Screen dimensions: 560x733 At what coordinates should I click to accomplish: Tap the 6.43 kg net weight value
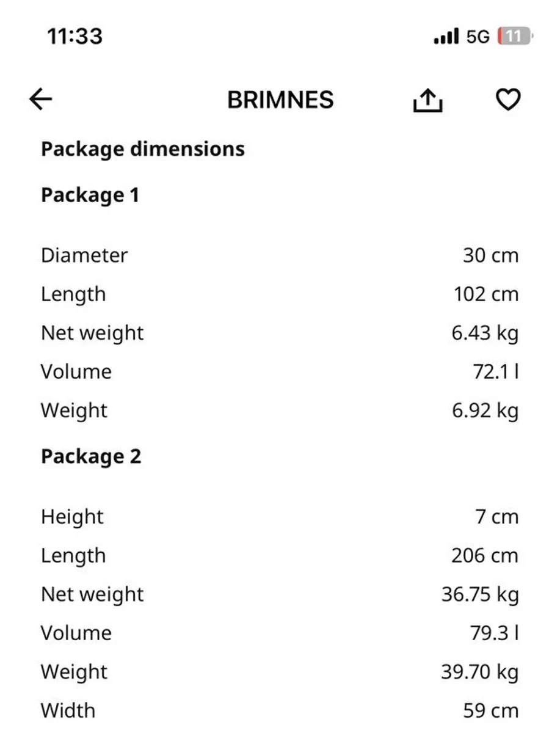point(485,334)
